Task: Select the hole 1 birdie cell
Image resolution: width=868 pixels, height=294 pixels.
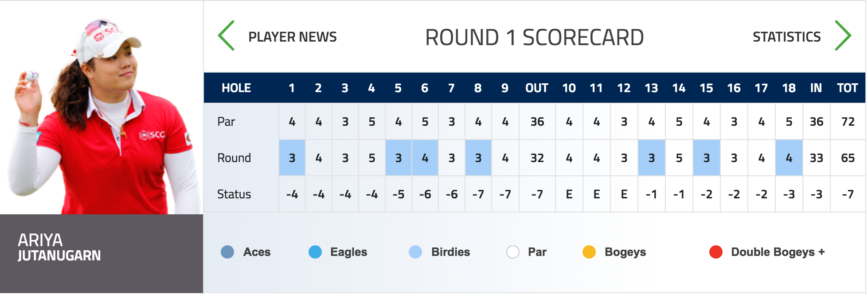Action: [292, 158]
